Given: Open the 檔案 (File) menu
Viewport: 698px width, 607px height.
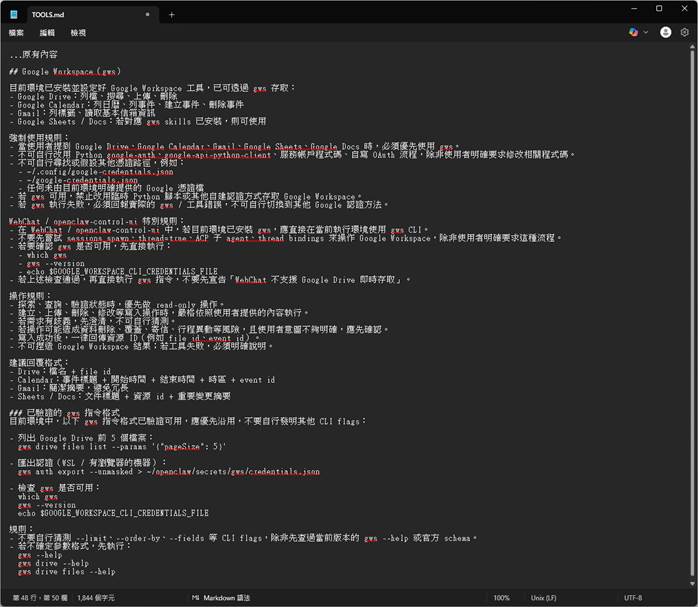Looking at the screenshot, I should click(x=16, y=33).
